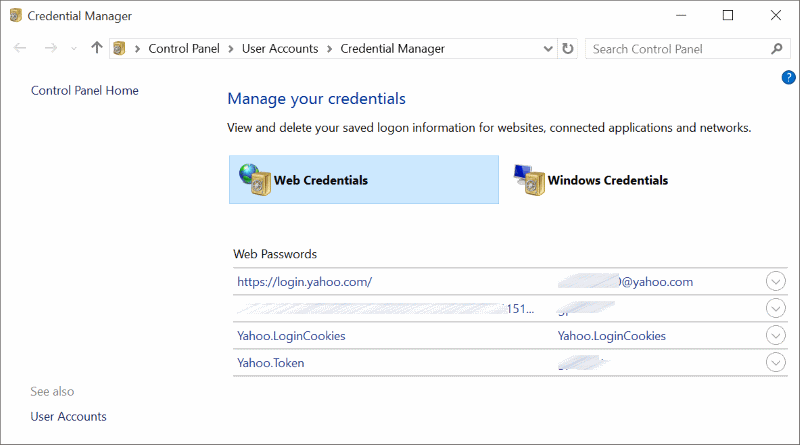Viewport: 800px width, 445px height.
Task: Open Control Panel Home link
Action: 85,90
